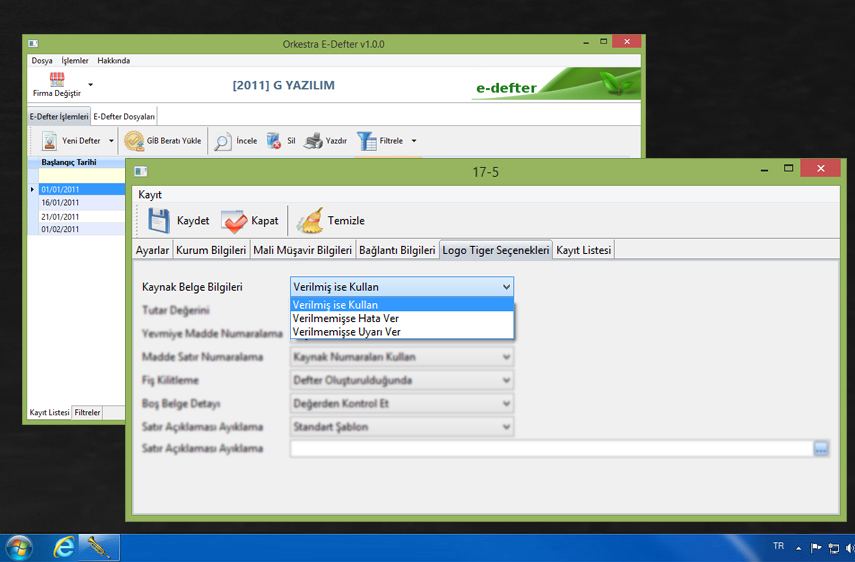The width and height of the screenshot is (855, 562).
Task: Click the Firma Değiştir icon in Orkestra window
Action: [57, 80]
